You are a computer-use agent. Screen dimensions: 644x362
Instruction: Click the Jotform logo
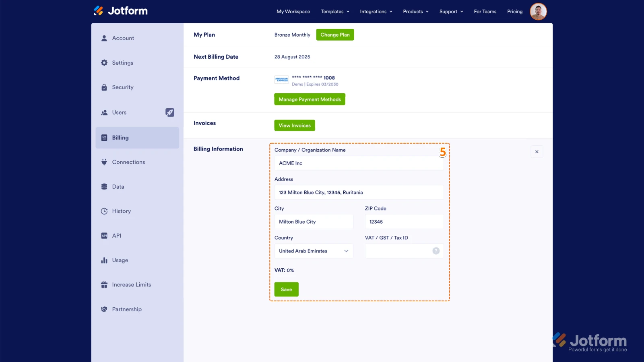(x=120, y=11)
